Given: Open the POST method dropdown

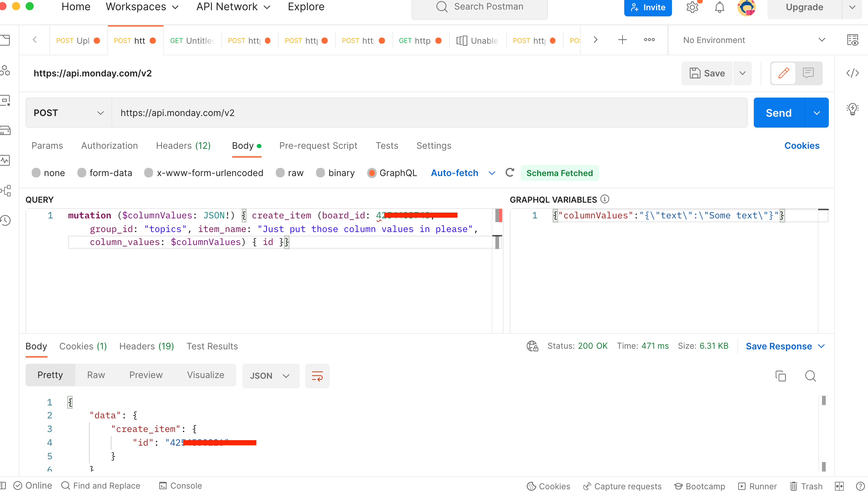Looking at the screenshot, I should (69, 113).
